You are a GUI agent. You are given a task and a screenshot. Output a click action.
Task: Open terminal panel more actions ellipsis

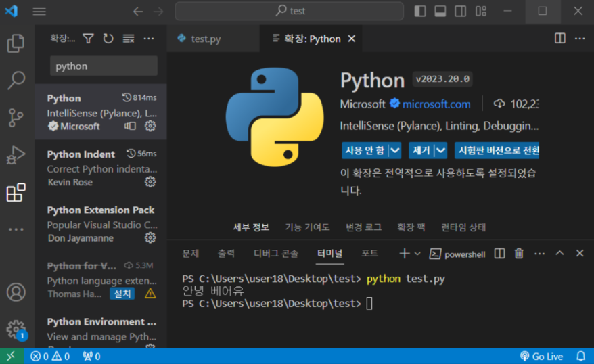click(x=539, y=254)
